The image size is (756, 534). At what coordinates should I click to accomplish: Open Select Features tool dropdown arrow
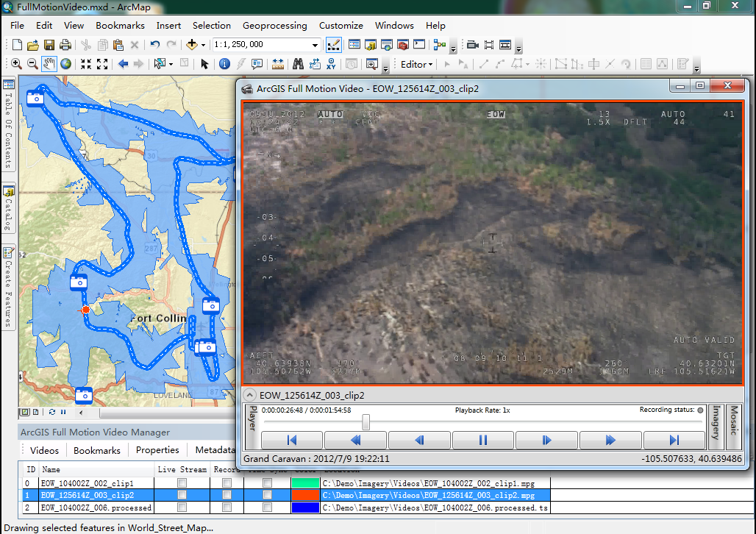pos(171,65)
